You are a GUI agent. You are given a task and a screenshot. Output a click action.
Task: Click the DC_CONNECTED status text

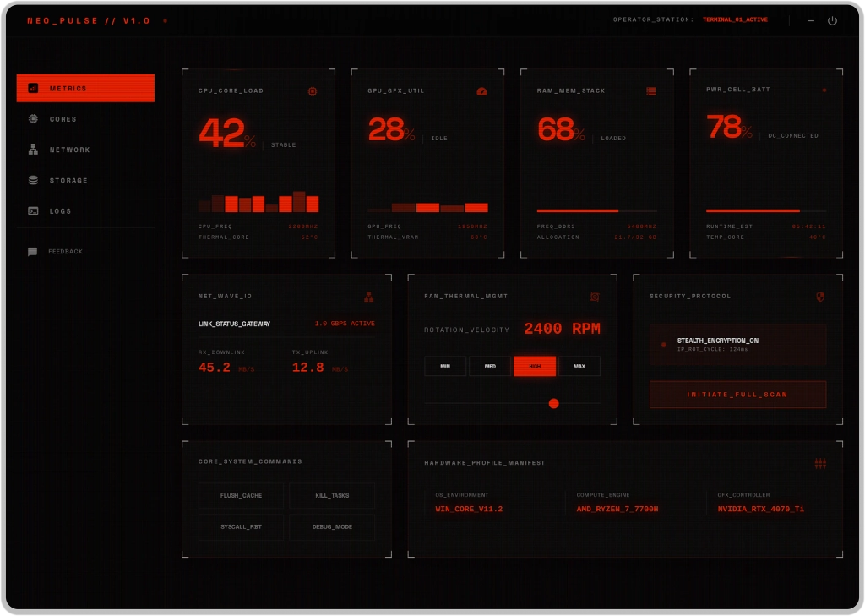click(793, 136)
